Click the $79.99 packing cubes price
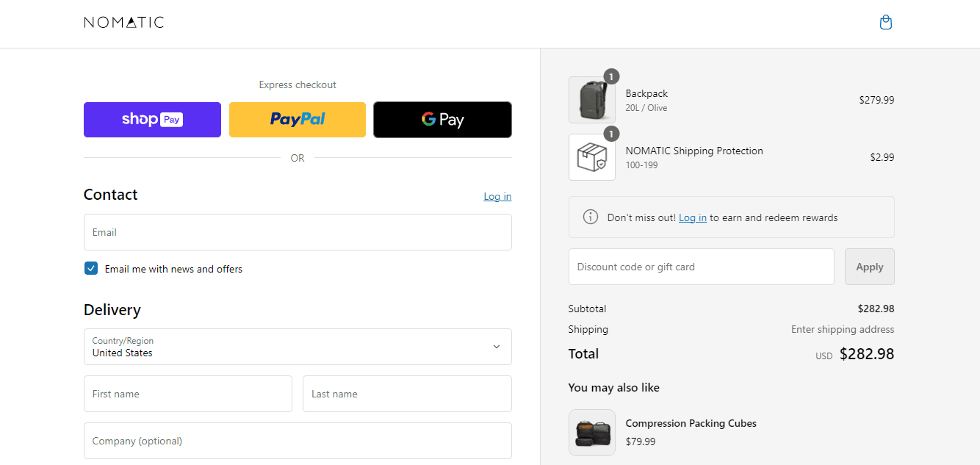 (x=641, y=441)
